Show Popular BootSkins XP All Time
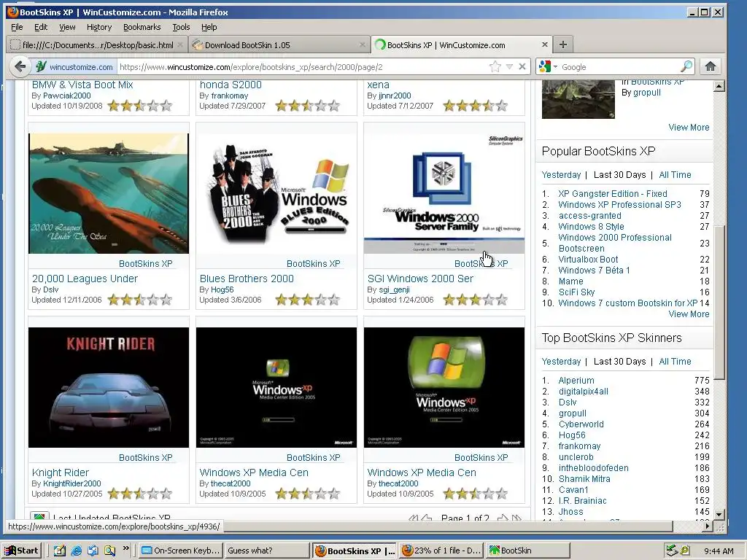 675,175
